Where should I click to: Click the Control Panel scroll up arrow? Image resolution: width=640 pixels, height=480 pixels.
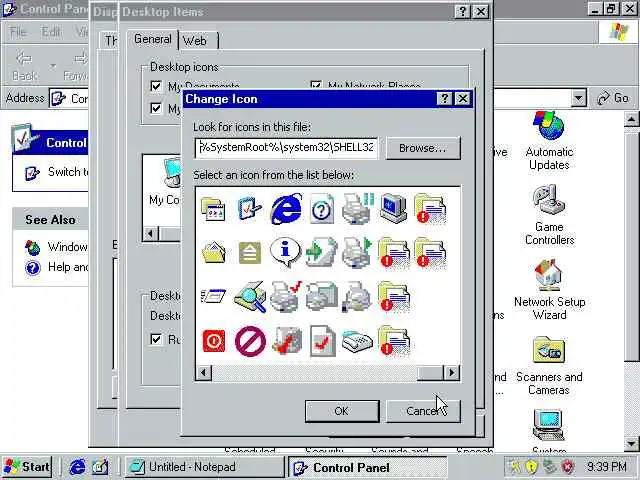(x=631, y=120)
